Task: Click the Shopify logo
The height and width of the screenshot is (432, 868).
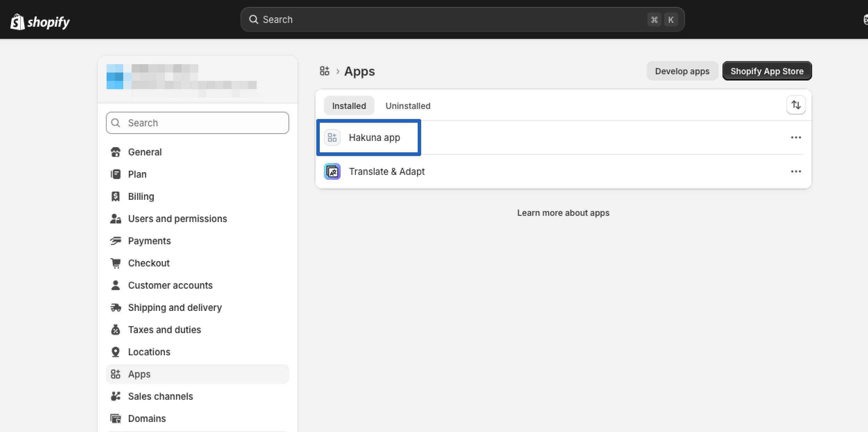Action: 40,22
